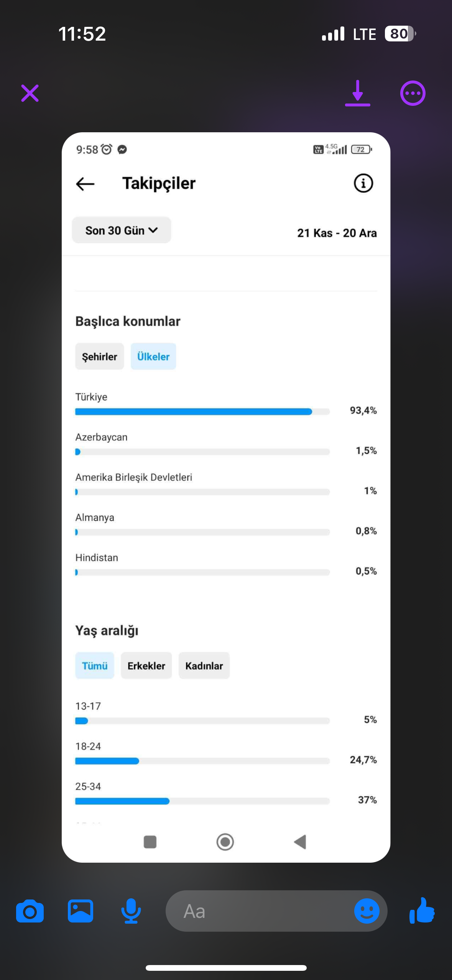Download the image with the arrow icon
Image resolution: width=452 pixels, height=980 pixels.
coord(357,93)
